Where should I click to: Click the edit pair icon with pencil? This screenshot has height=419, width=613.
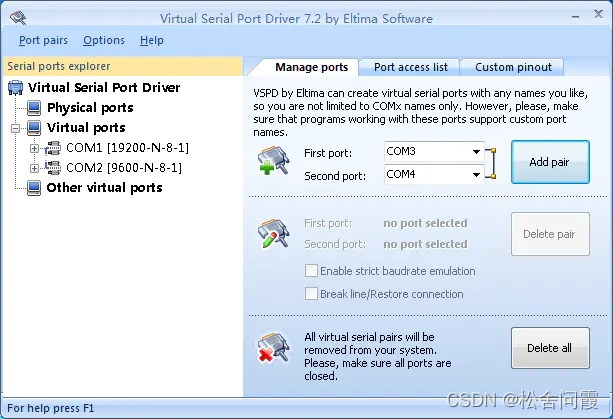point(274,233)
